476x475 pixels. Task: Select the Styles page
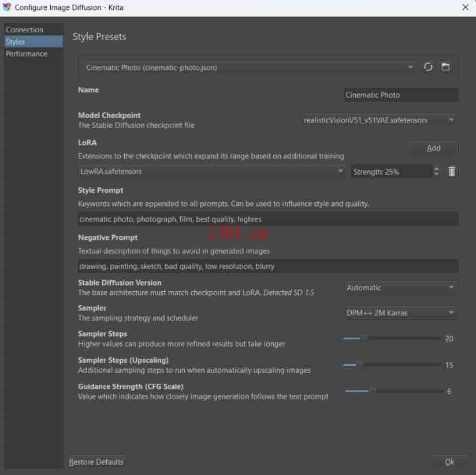[x=34, y=42]
